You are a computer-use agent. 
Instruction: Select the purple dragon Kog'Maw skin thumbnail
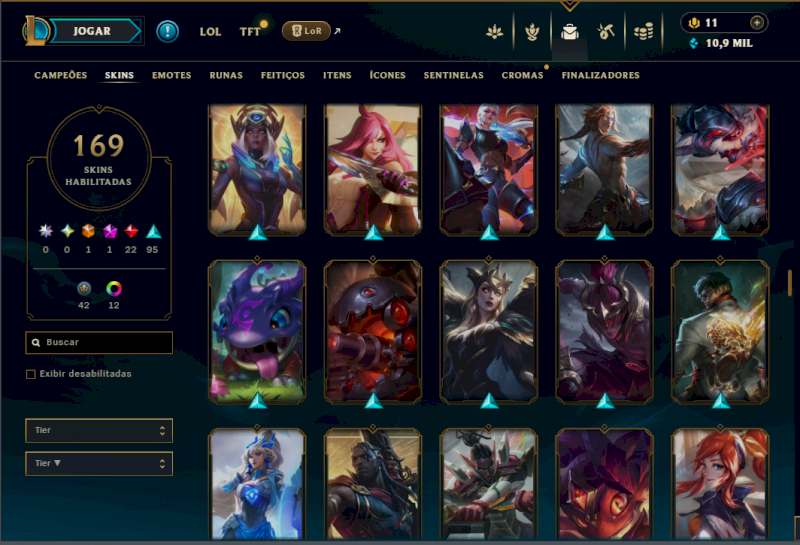(257, 331)
